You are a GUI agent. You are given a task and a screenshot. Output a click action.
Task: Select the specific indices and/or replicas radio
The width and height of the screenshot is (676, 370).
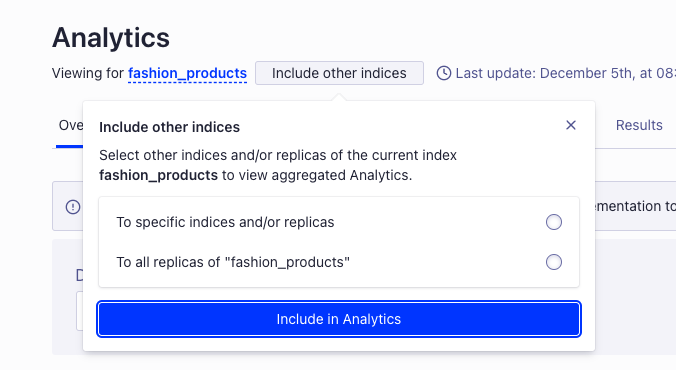pos(554,222)
